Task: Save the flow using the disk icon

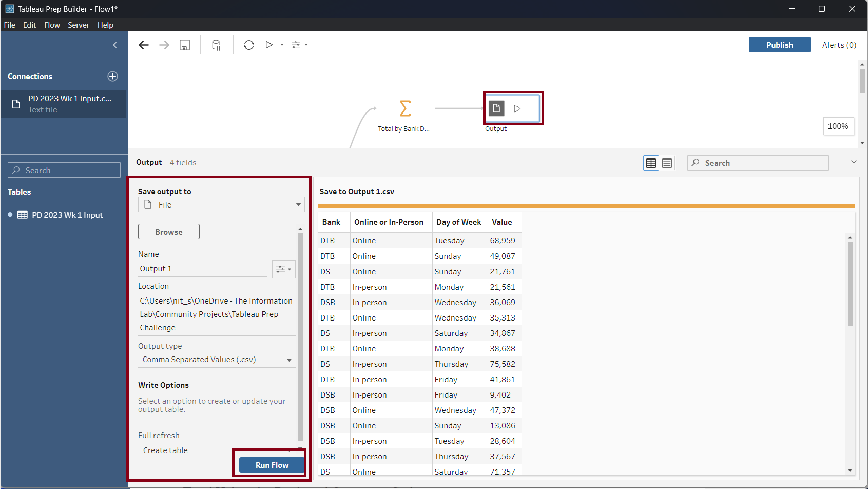Action: [185, 45]
